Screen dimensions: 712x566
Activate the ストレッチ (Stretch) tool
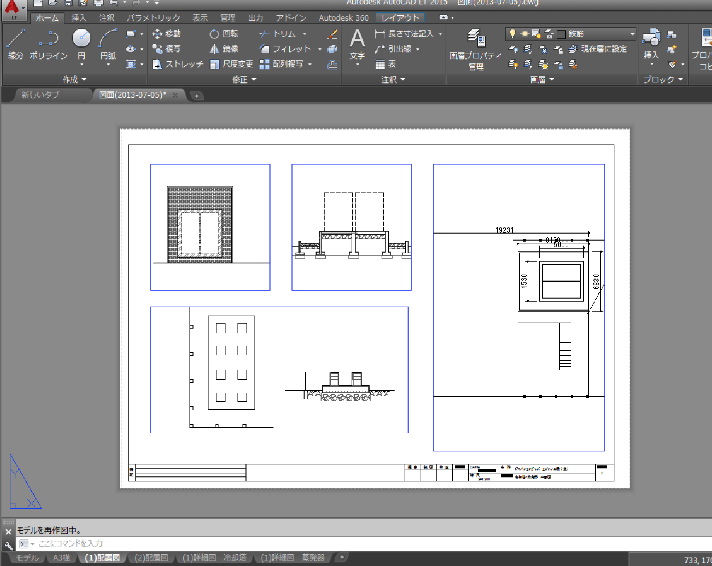tap(178, 64)
